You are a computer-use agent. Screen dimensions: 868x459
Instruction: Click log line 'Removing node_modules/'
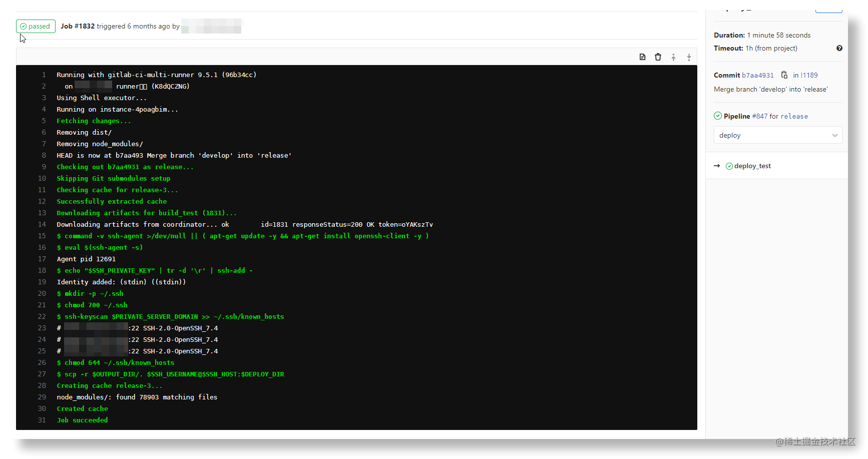coord(100,144)
